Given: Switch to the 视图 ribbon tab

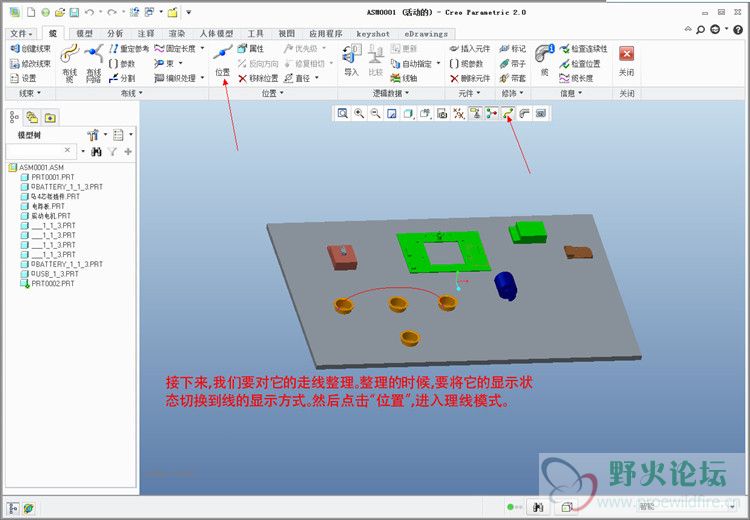Looking at the screenshot, I should tap(287, 33).
